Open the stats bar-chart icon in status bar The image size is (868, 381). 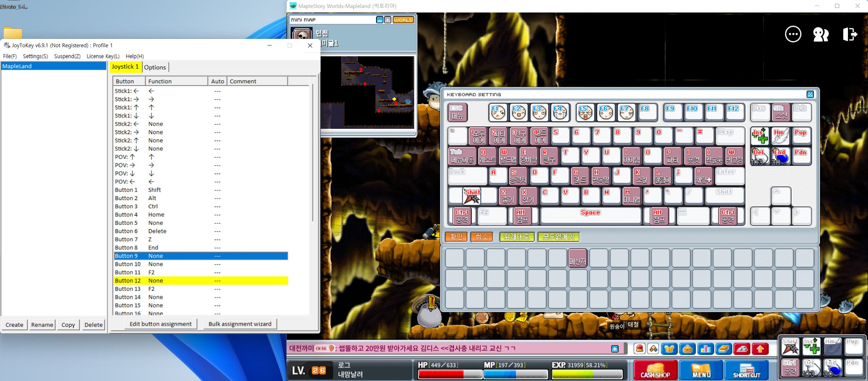pos(705,349)
